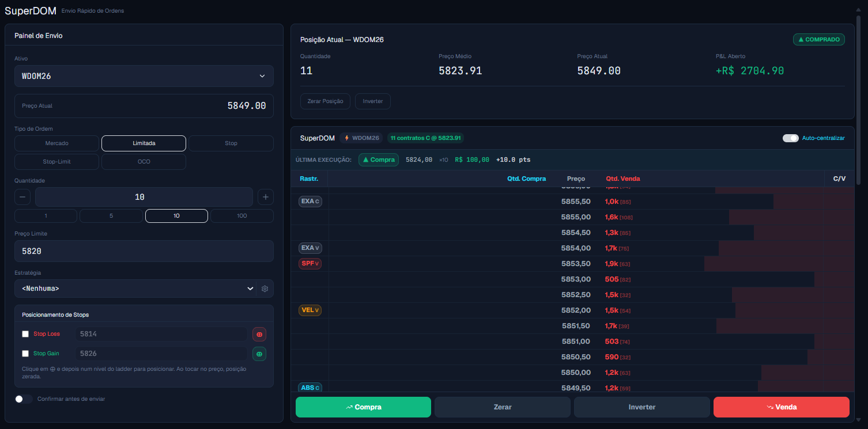This screenshot has height=429, width=868.
Task: Click price level 5850,00 in the ladder
Action: point(576,373)
